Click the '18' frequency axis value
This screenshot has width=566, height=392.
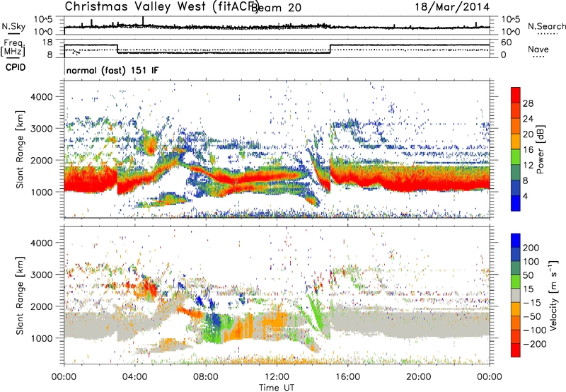click(47, 42)
